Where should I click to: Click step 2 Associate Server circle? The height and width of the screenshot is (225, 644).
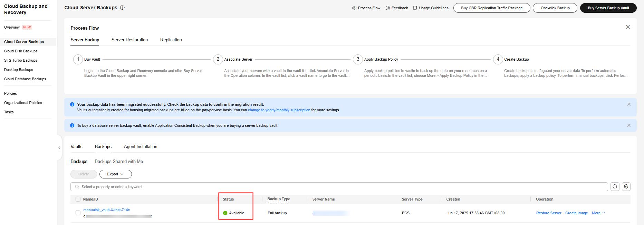pyautogui.click(x=218, y=59)
